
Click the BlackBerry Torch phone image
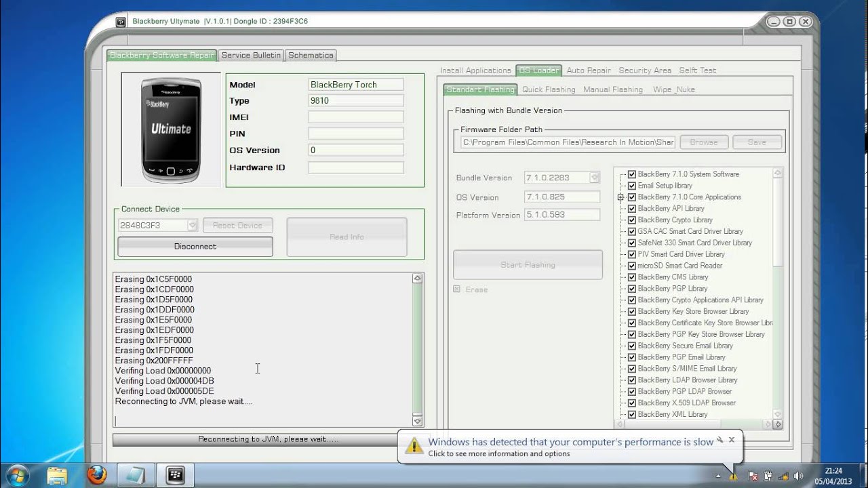171,129
